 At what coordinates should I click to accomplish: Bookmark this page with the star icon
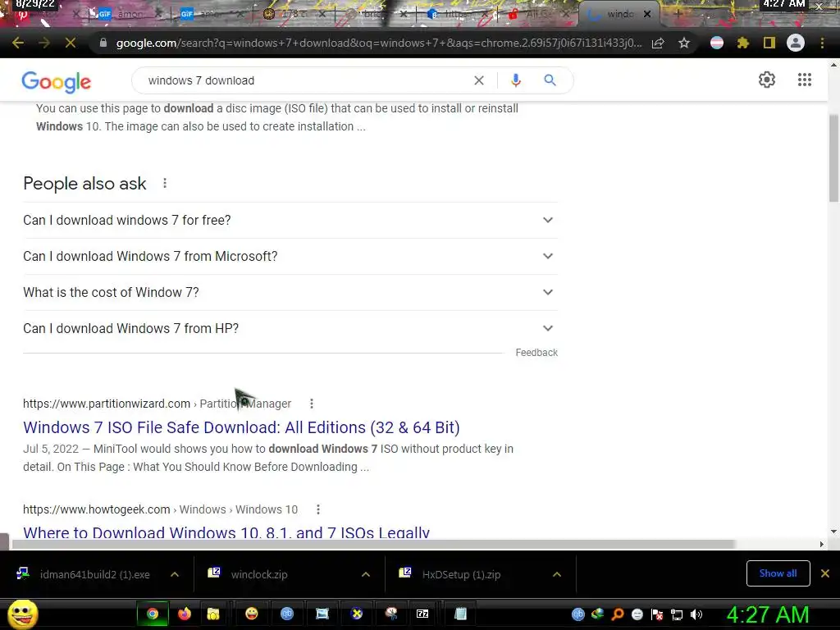[x=684, y=43]
